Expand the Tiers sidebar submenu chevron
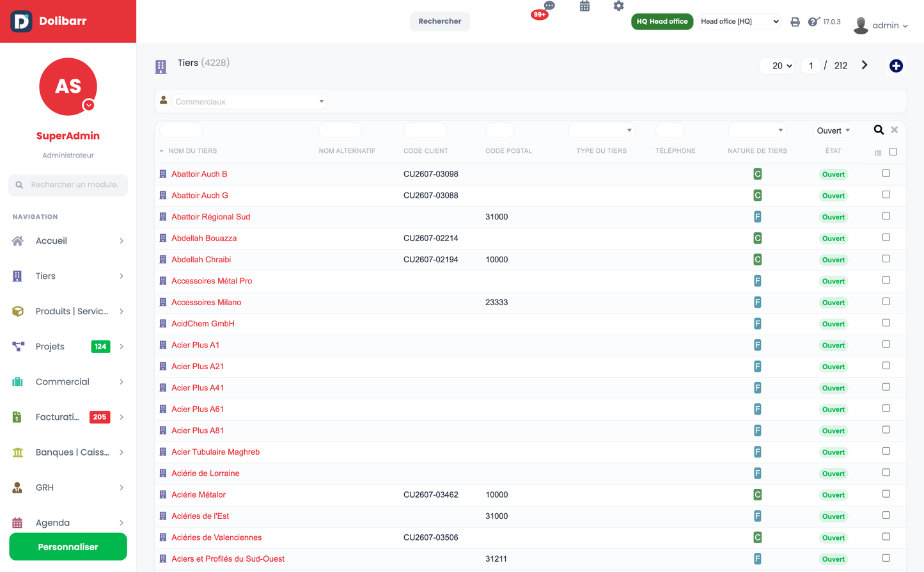 point(121,276)
